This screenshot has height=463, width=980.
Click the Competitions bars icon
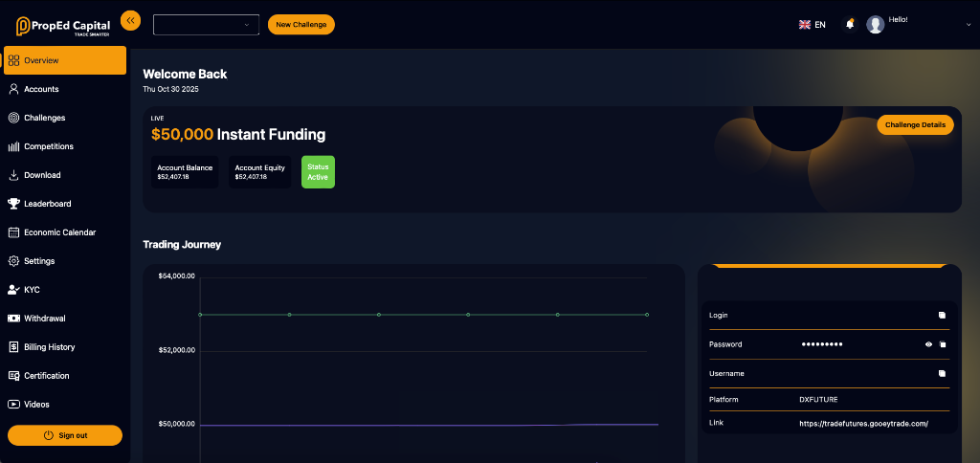(13, 146)
